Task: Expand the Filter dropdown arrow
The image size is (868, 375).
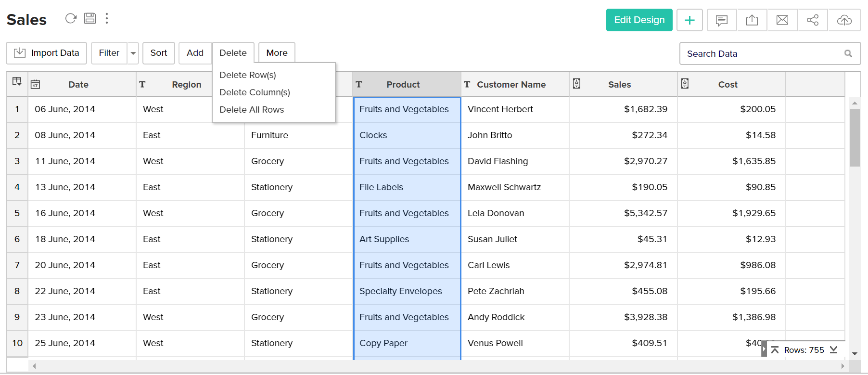Action: [x=133, y=53]
